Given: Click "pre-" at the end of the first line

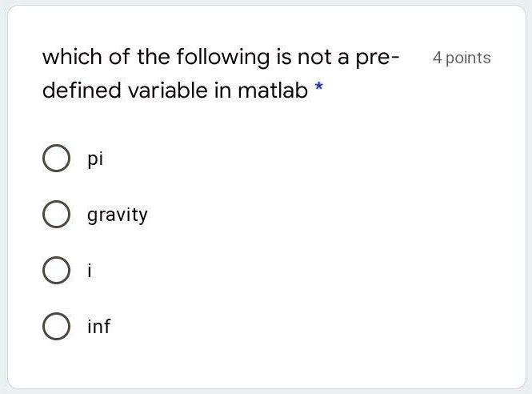Looking at the screenshot, I should point(378,57).
